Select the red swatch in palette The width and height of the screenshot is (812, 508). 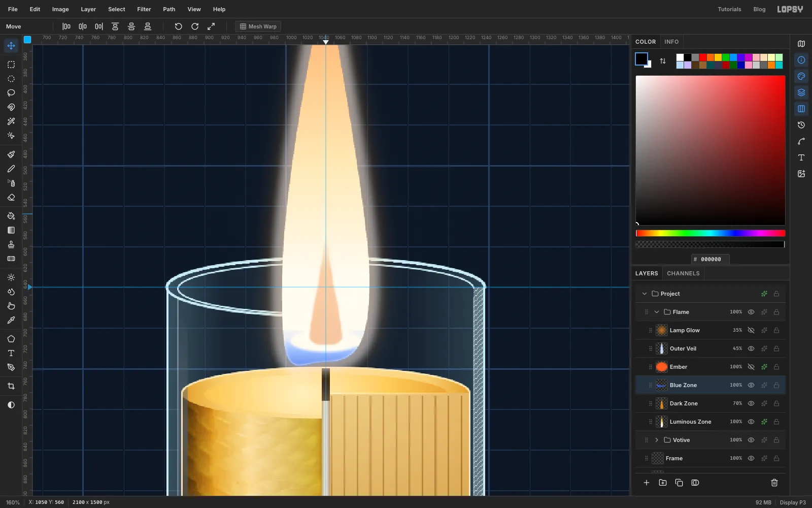coord(703,57)
